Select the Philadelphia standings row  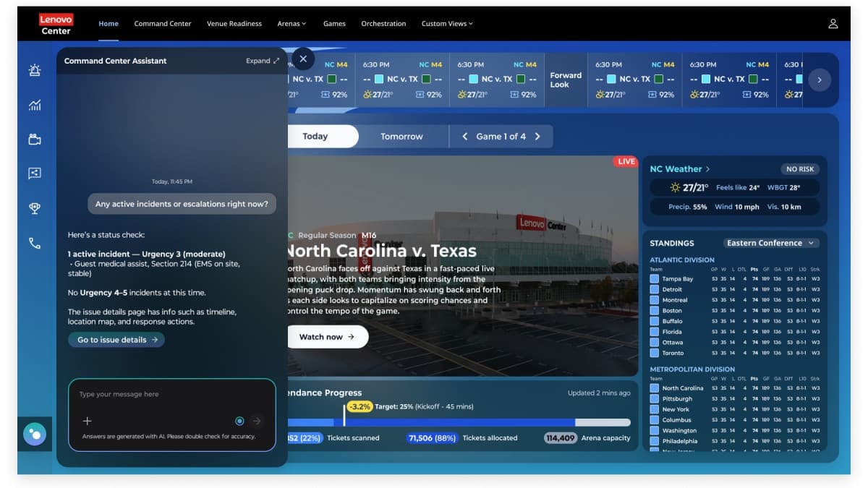[x=735, y=441]
